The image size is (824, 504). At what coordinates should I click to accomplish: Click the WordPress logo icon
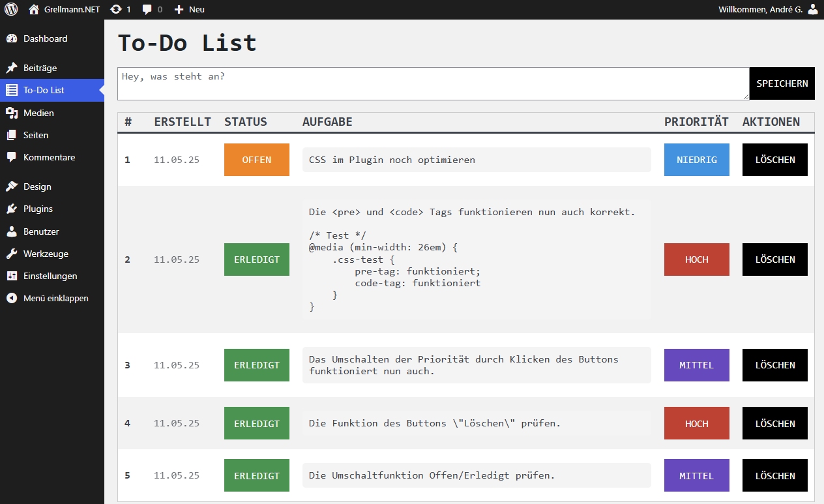(11, 10)
